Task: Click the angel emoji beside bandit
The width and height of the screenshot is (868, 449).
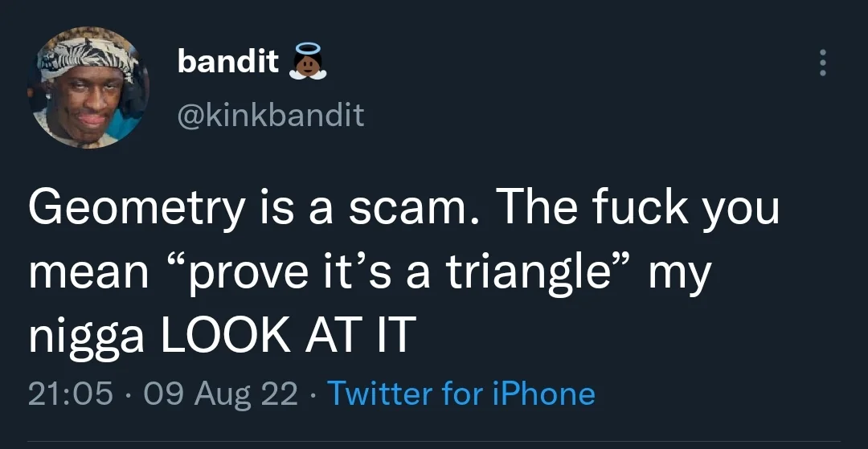Action: (308, 62)
